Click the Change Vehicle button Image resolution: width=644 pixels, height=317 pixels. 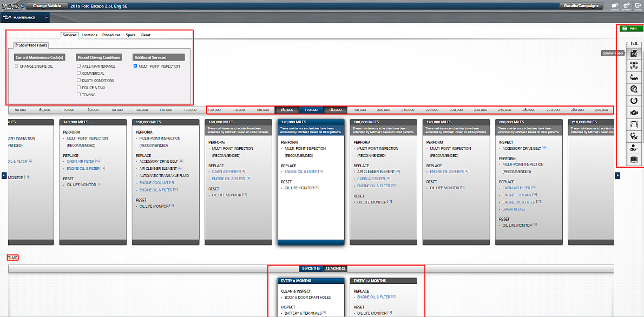(47, 5)
